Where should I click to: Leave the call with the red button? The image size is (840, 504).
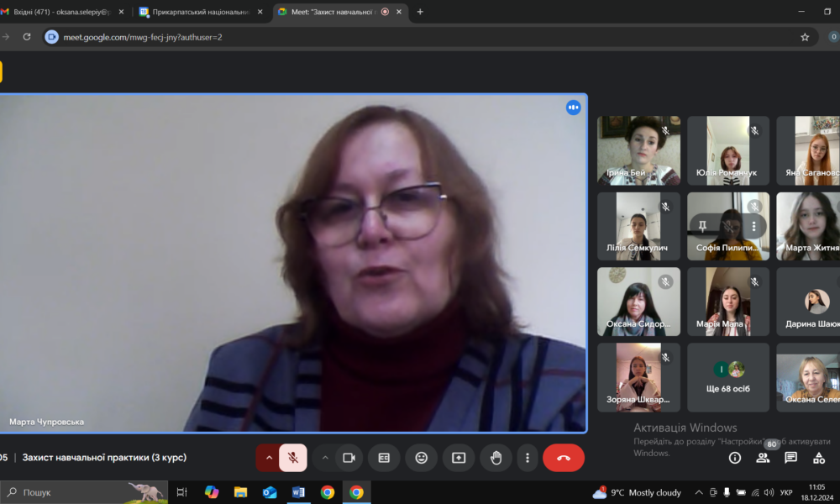click(x=563, y=458)
